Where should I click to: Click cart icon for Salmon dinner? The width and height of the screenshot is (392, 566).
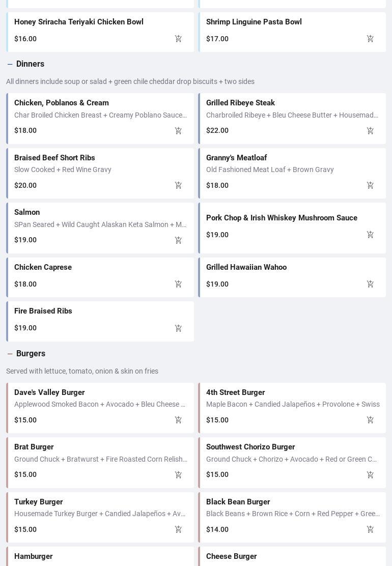pyautogui.click(x=178, y=240)
